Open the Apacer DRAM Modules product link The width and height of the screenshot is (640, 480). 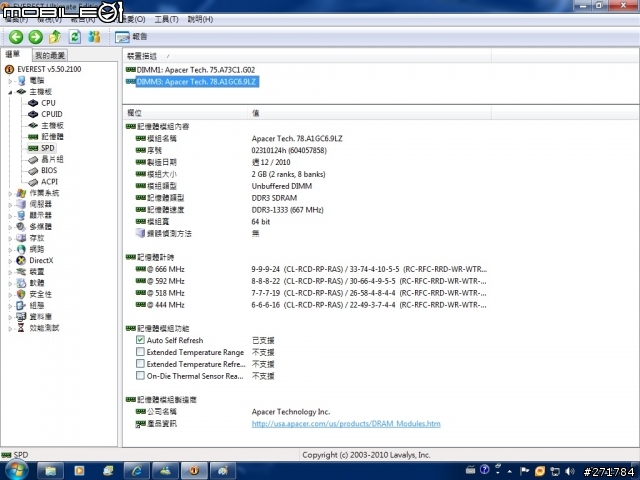tap(346, 424)
